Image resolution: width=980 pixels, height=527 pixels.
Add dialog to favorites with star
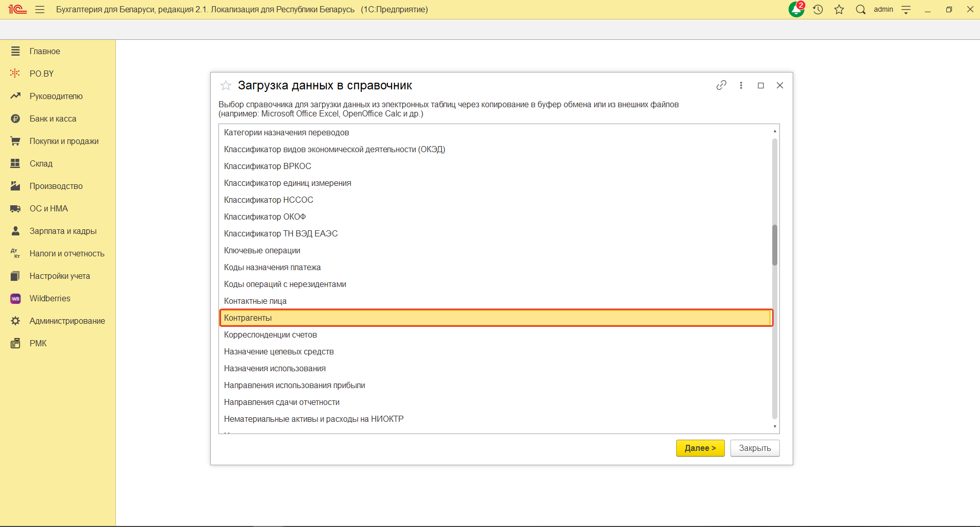coord(226,85)
